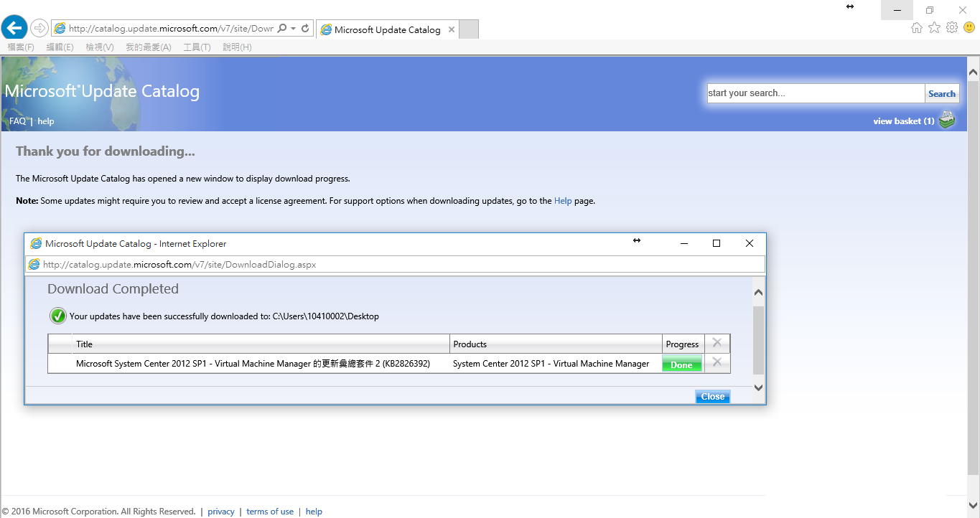Remove the KB2826392 row with X icon
The height and width of the screenshot is (518, 980).
point(717,362)
